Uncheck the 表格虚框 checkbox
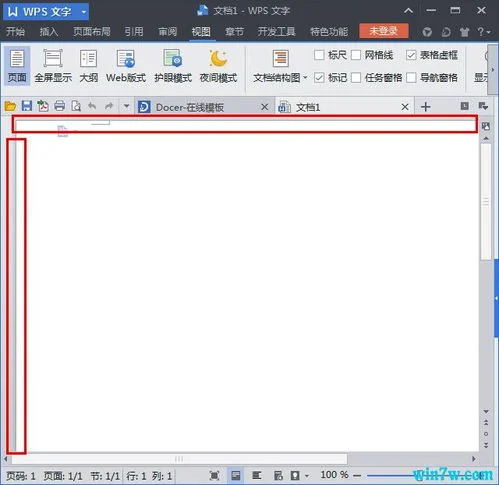The width and height of the screenshot is (499, 485). click(x=411, y=55)
